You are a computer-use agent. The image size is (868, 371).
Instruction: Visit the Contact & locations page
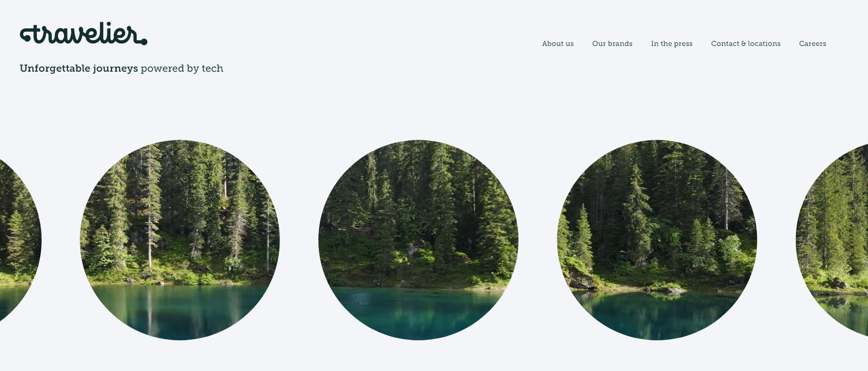click(746, 44)
